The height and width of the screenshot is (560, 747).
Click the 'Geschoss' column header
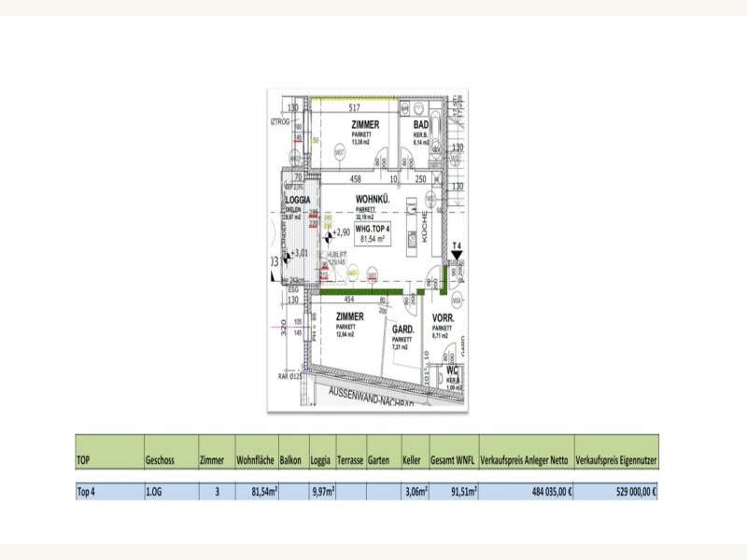(172, 452)
